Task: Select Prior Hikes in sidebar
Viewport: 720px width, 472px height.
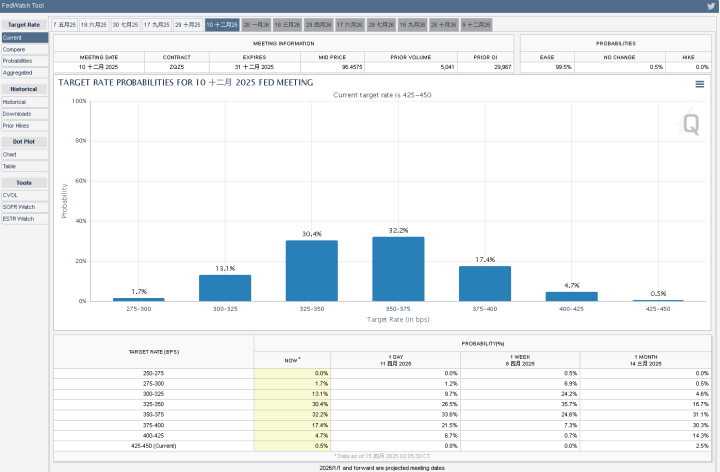Action: click(x=16, y=126)
